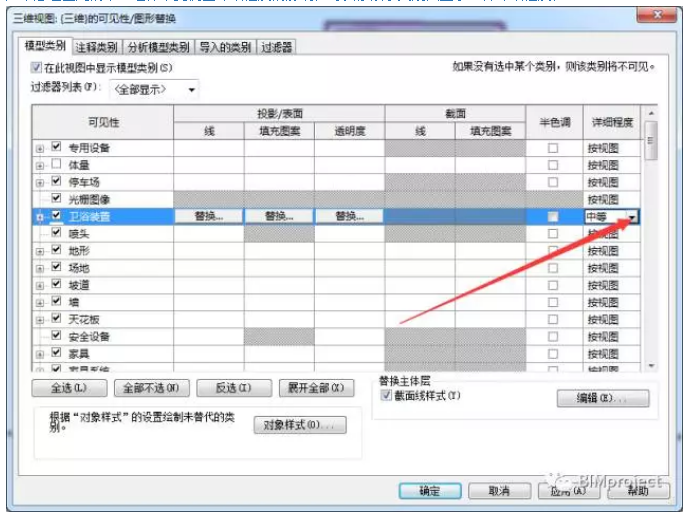686x515 pixels.
Task: Tick the halftone checkbox for 专用设备
Action: (553, 148)
